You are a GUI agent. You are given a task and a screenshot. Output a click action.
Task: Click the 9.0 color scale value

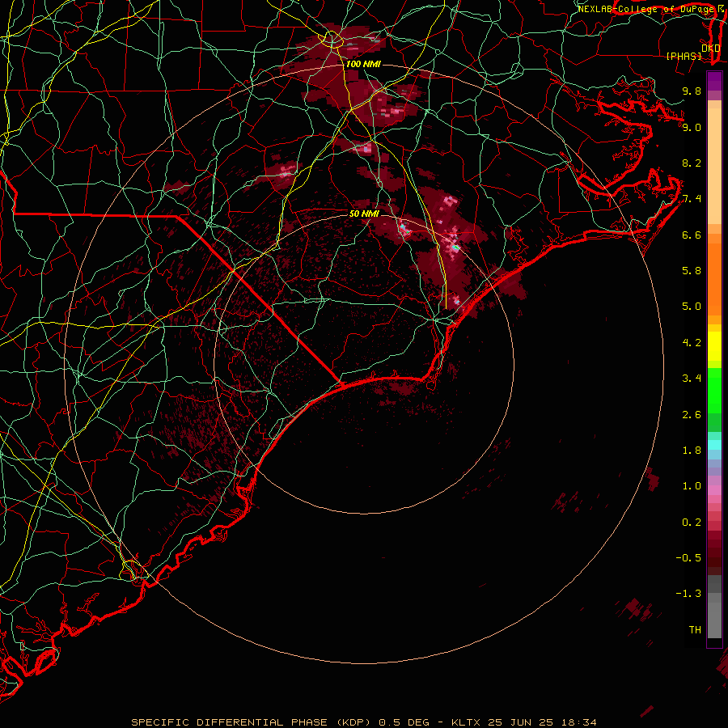(692, 127)
